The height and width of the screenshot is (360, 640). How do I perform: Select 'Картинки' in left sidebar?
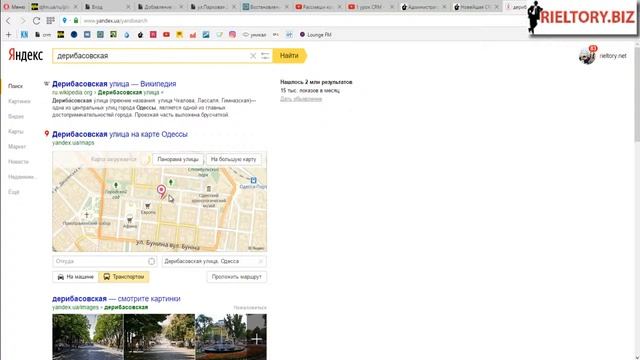pyautogui.click(x=19, y=101)
